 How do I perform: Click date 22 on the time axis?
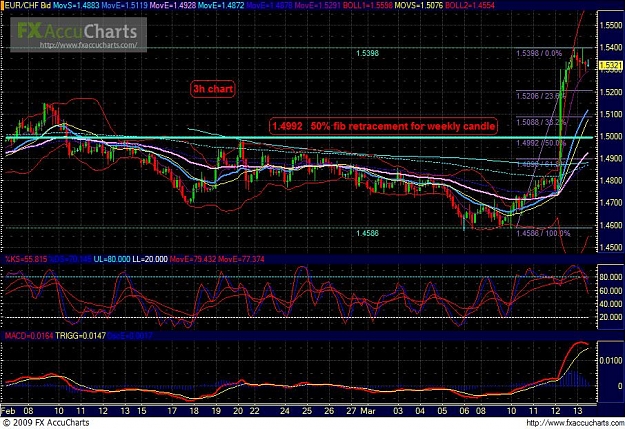tap(254, 411)
